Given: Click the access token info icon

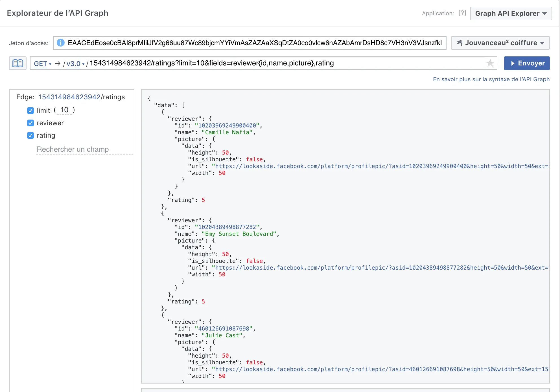Looking at the screenshot, I should 60,43.
